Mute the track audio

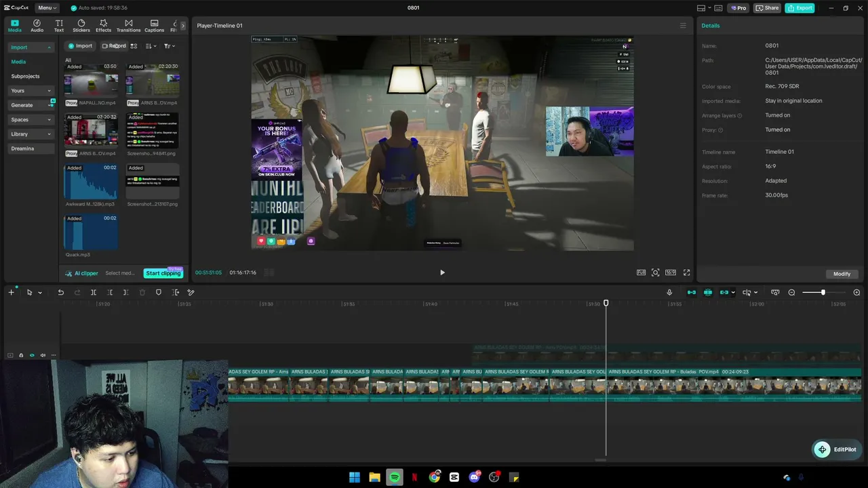click(x=43, y=355)
